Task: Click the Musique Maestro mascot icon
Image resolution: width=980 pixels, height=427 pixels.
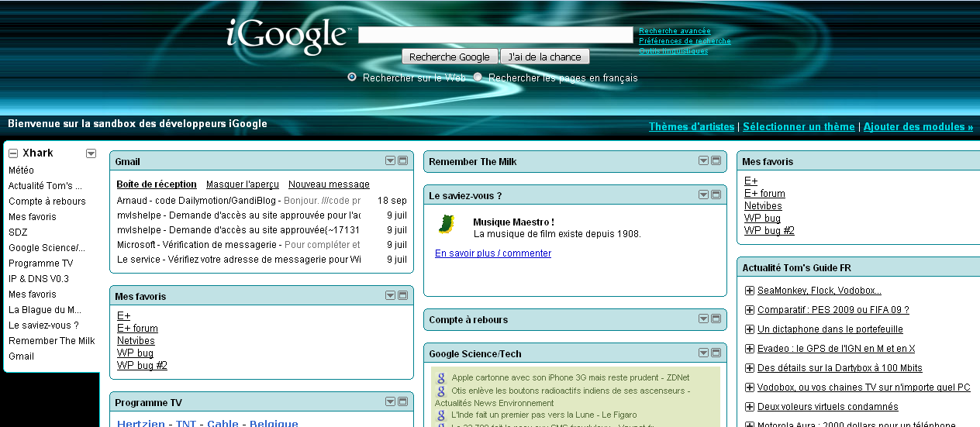Action: point(446,224)
